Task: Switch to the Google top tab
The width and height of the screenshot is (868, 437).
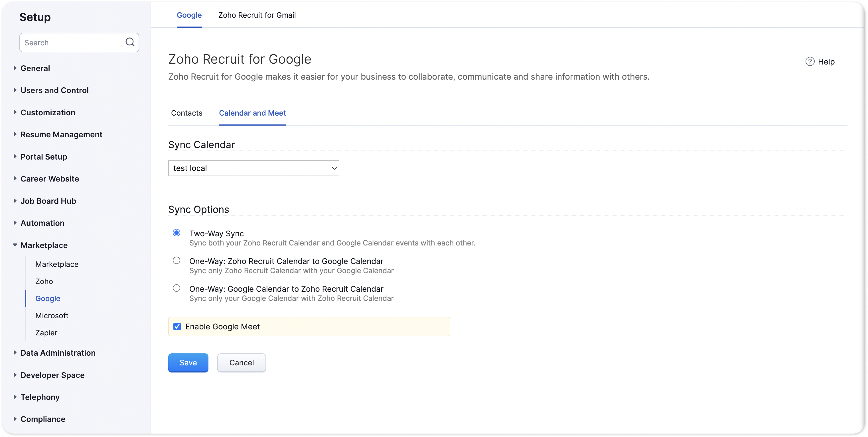Action: tap(189, 15)
